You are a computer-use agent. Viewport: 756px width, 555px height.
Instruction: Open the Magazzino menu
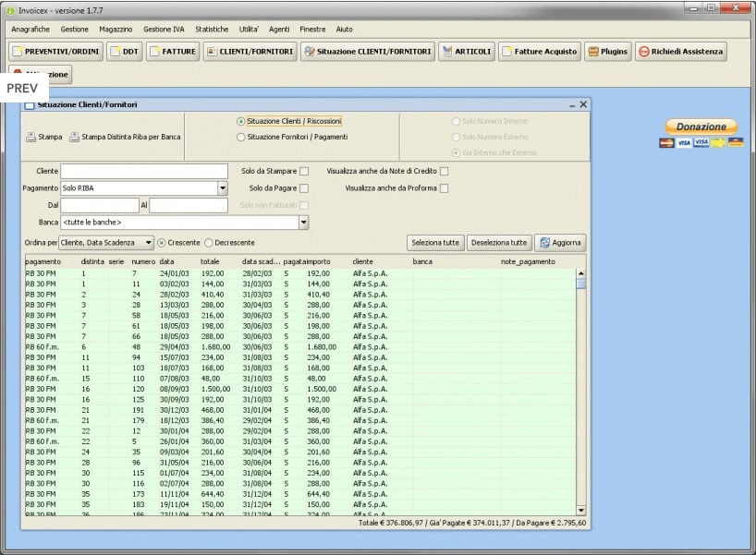coord(116,30)
